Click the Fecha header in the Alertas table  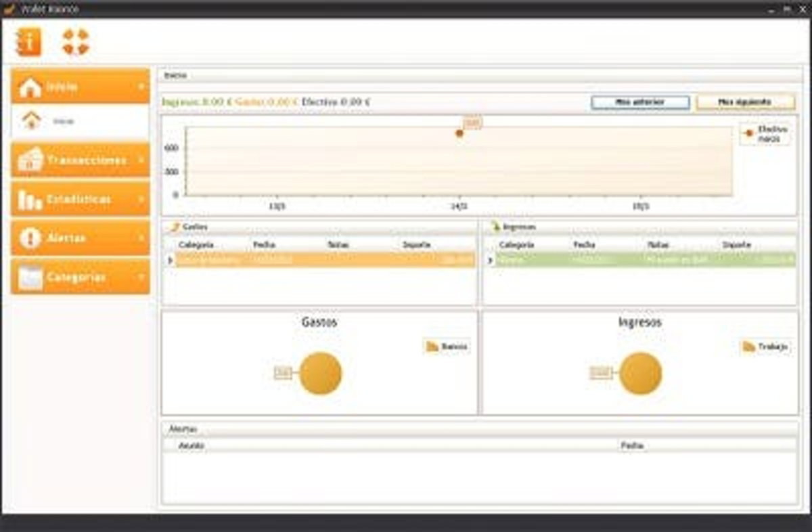632,446
